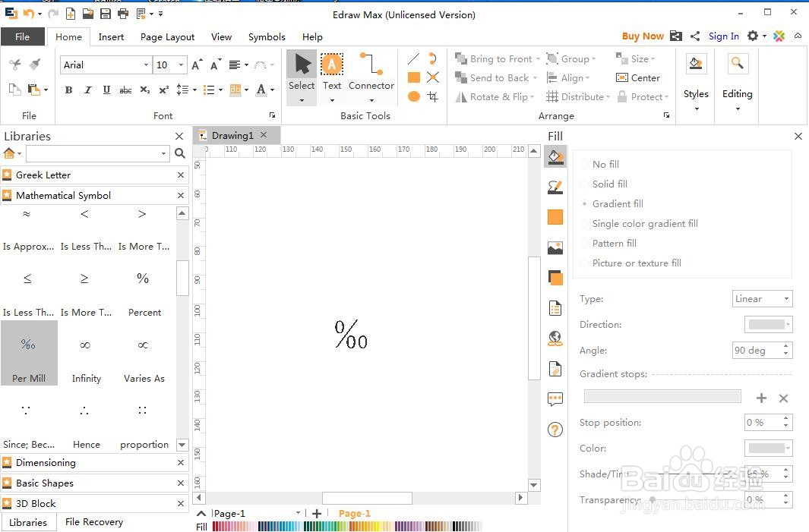
Task: Pick the orange ellipse shape tool
Action: [413, 96]
